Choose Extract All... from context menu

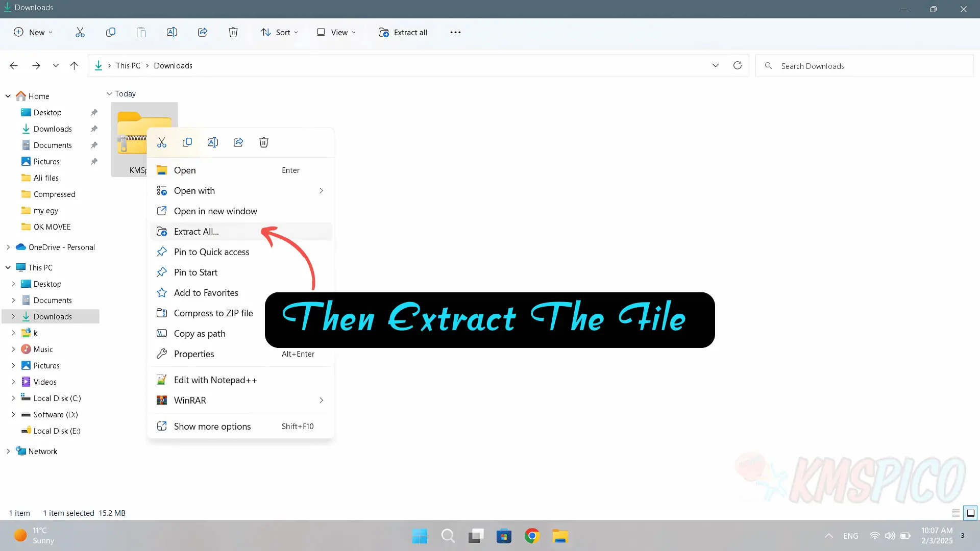click(x=241, y=232)
